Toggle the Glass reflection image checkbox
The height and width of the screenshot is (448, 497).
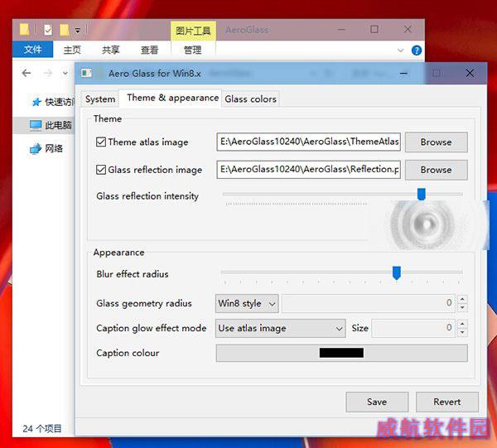101,170
